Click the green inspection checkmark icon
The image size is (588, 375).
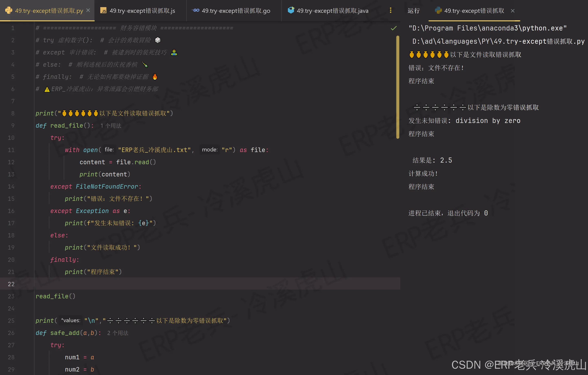coord(393,28)
